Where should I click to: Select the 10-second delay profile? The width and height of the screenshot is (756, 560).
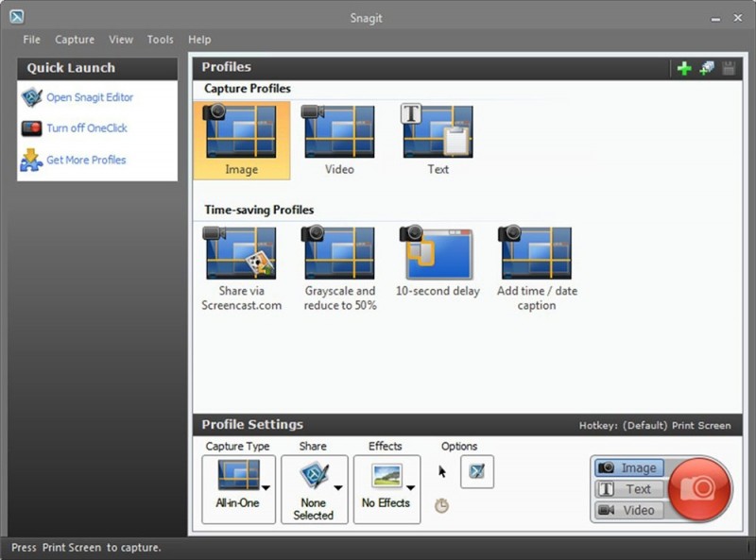(x=438, y=262)
